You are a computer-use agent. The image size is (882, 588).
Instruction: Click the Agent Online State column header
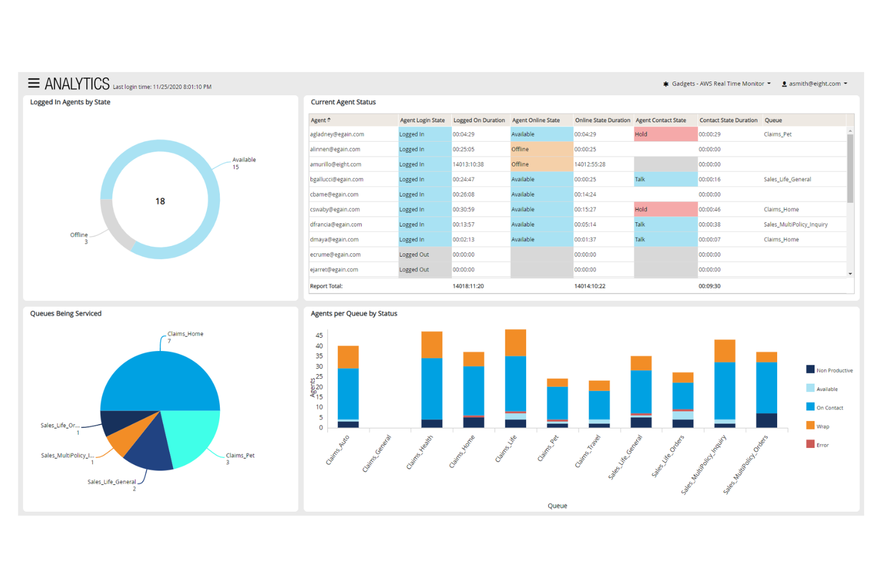coord(536,120)
